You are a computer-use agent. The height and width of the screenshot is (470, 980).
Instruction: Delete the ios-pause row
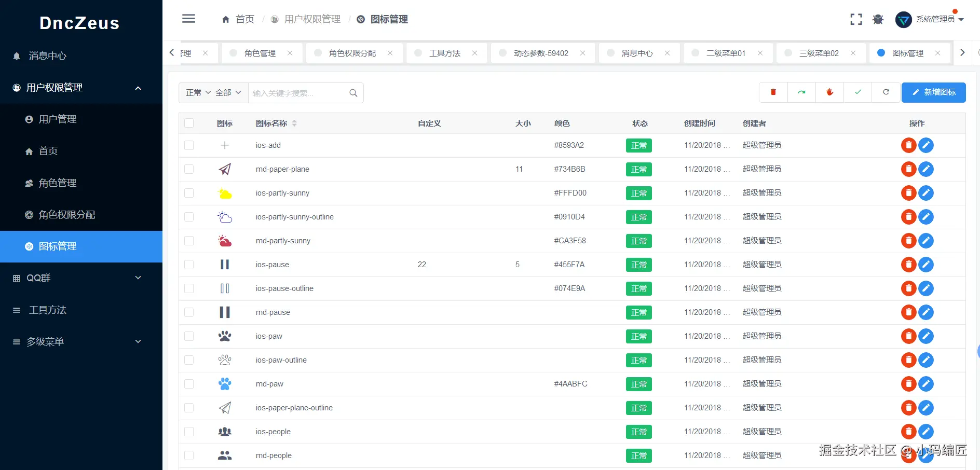908,265
